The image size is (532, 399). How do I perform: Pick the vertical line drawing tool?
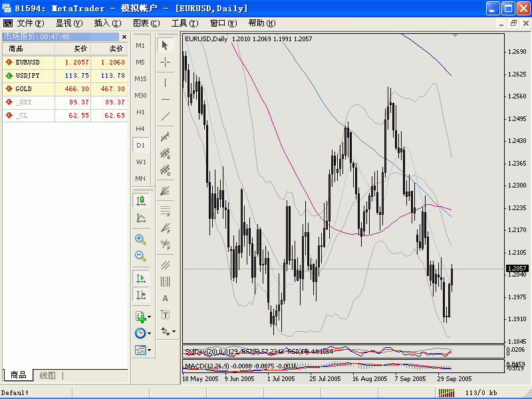click(x=165, y=82)
